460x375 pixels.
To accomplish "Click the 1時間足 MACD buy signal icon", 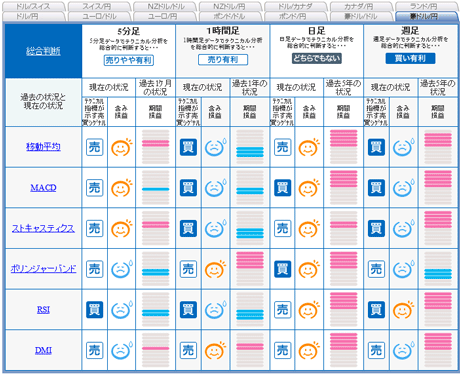I will coord(188,188).
